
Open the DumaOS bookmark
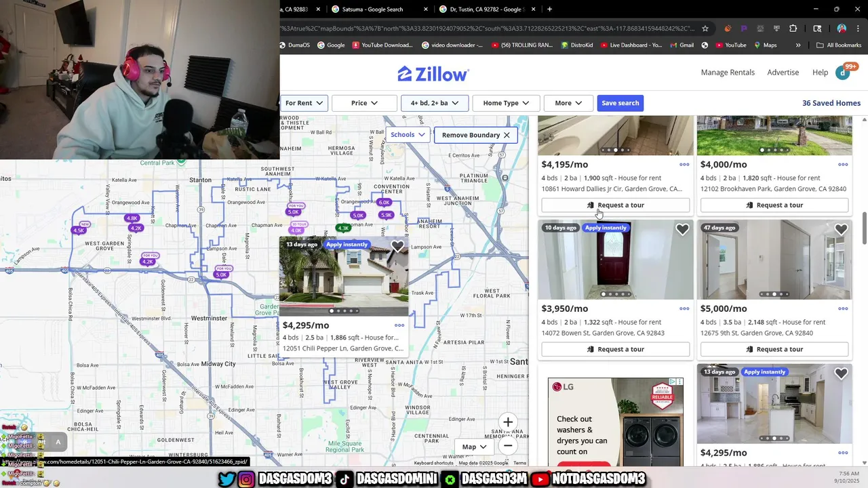(x=294, y=45)
